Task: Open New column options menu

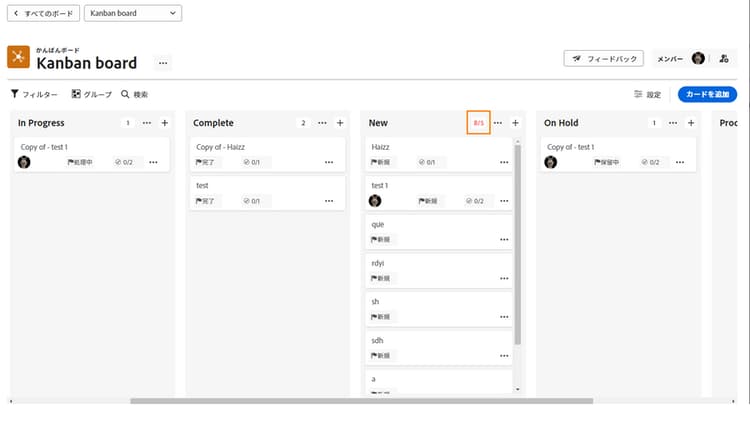Action: click(x=498, y=123)
